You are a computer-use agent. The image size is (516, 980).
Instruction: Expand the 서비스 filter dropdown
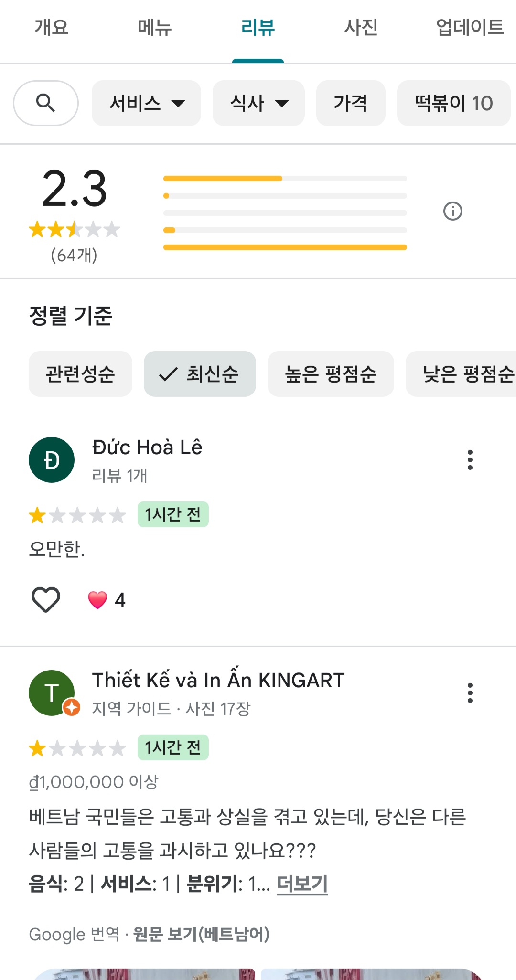146,103
